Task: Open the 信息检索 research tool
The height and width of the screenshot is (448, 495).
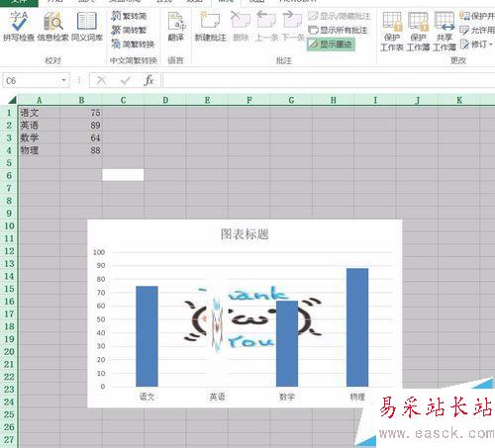Action: (52, 27)
